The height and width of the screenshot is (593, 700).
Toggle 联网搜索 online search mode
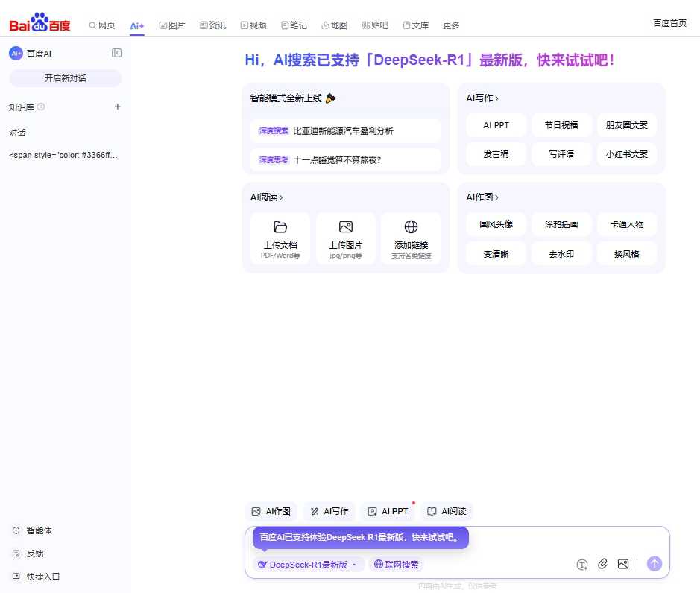tap(395, 564)
